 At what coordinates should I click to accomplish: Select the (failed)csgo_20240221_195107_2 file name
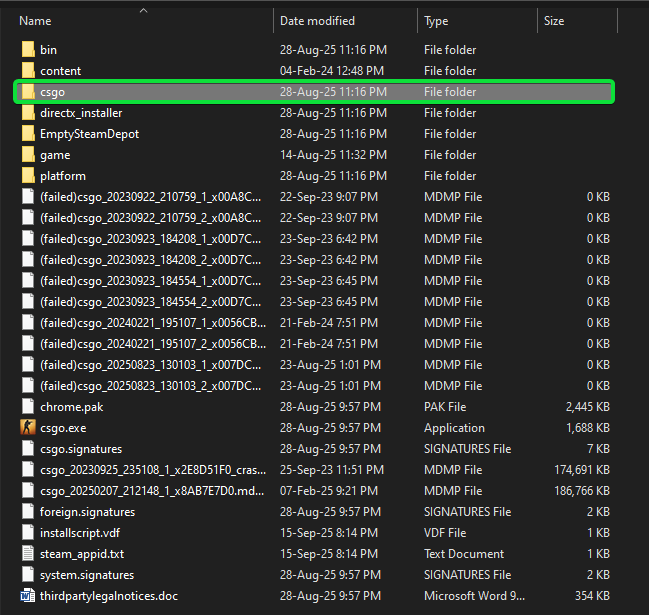[x=153, y=344]
